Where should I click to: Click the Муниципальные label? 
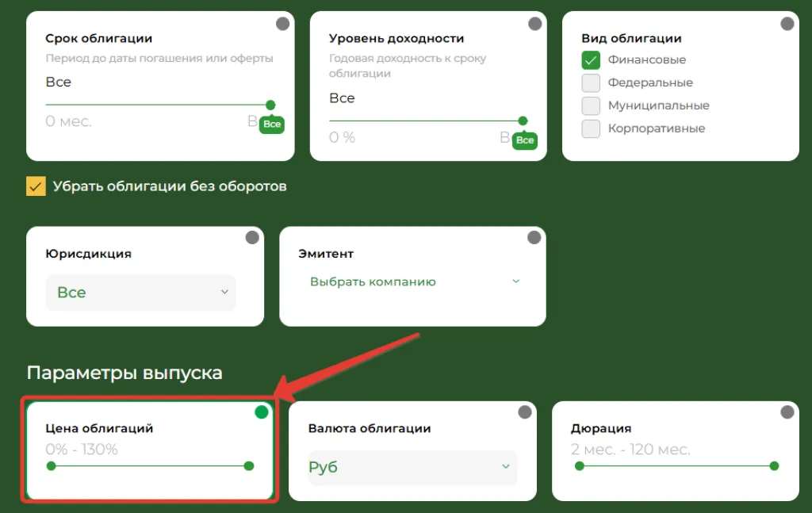point(659,105)
